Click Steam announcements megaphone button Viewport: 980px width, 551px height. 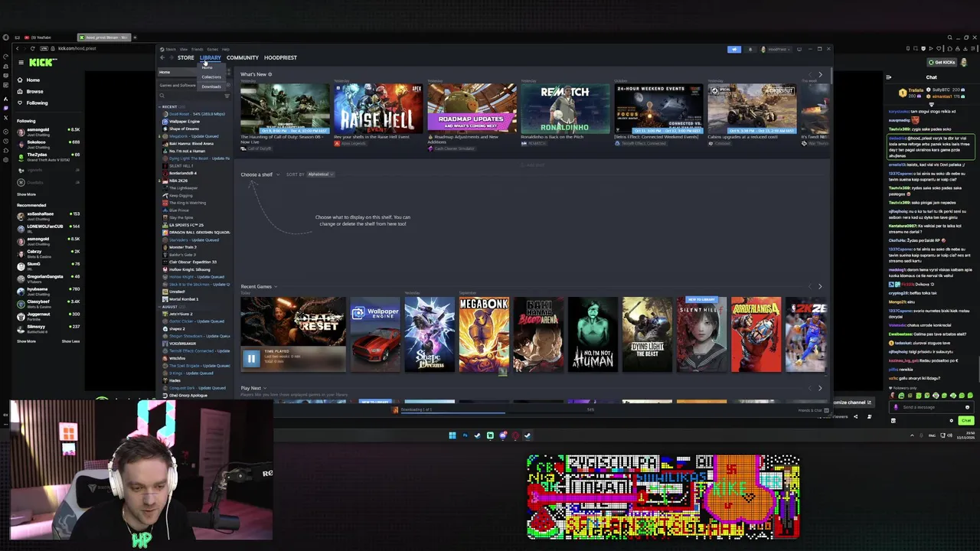734,49
